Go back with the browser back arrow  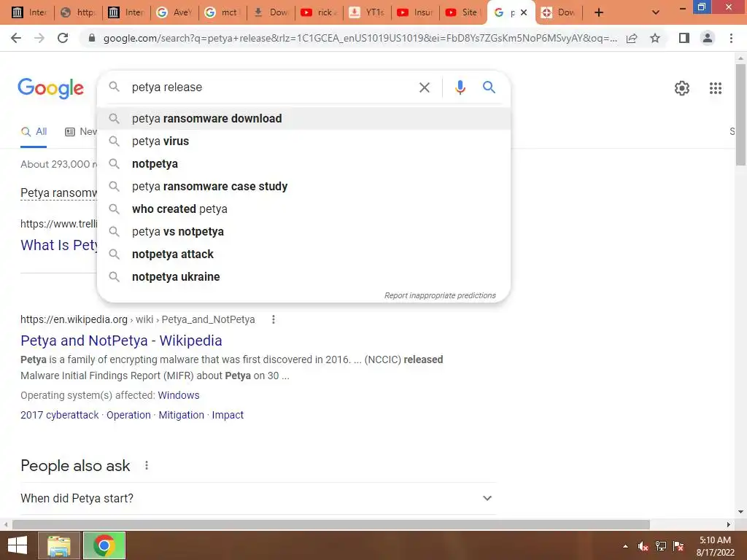point(16,38)
